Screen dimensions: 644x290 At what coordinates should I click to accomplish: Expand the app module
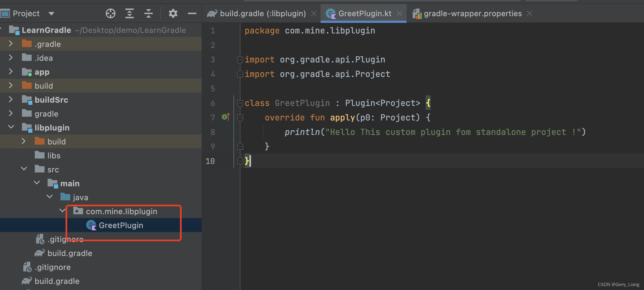(x=11, y=72)
